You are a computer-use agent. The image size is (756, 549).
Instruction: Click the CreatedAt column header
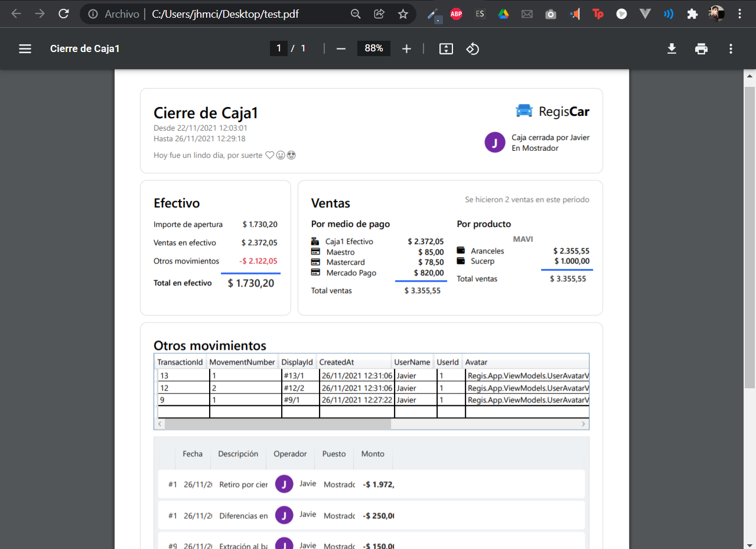[354, 362]
